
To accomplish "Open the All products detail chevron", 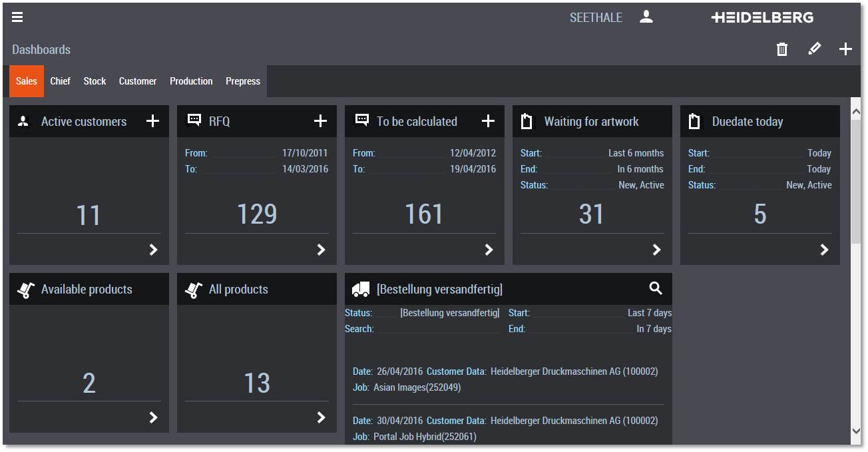I will 321,418.
